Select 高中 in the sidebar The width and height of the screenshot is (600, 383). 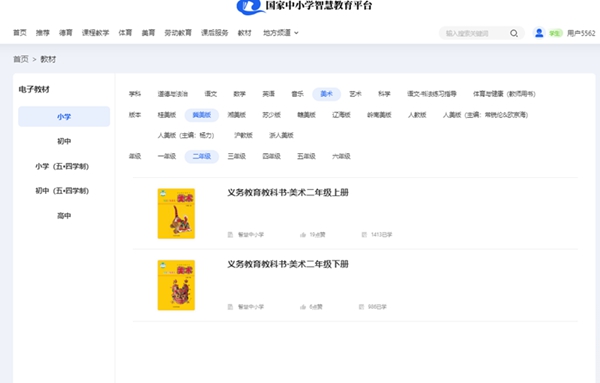tap(64, 216)
